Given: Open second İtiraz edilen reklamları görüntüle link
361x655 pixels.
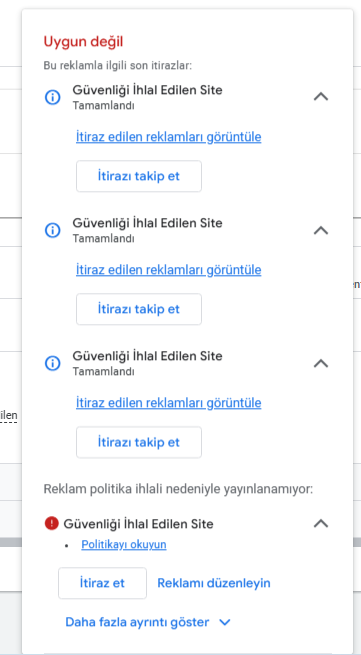Looking at the screenshot, I should (x=168, y=270).
